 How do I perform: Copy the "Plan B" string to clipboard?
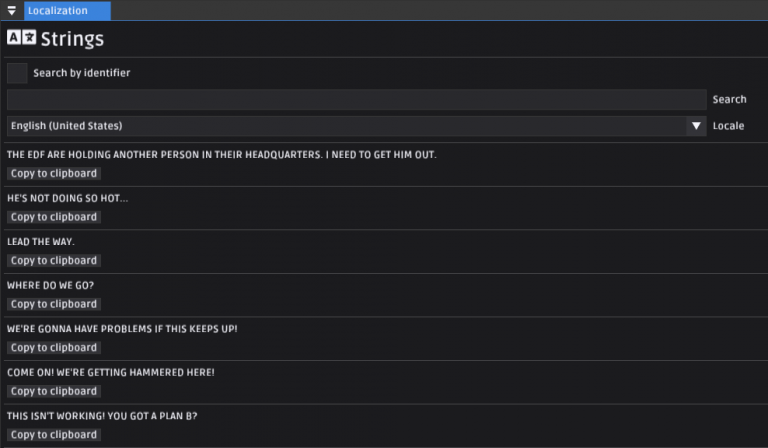54,434
